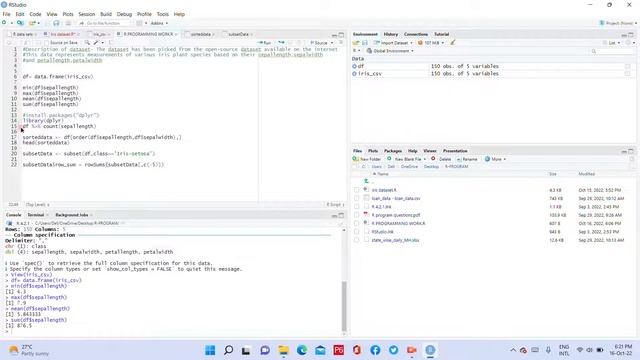The height and width of the screenshot is (360, 640).
Task: Click console vertical scrollbar
Action: pyautogui.click(x=344, y=306)
